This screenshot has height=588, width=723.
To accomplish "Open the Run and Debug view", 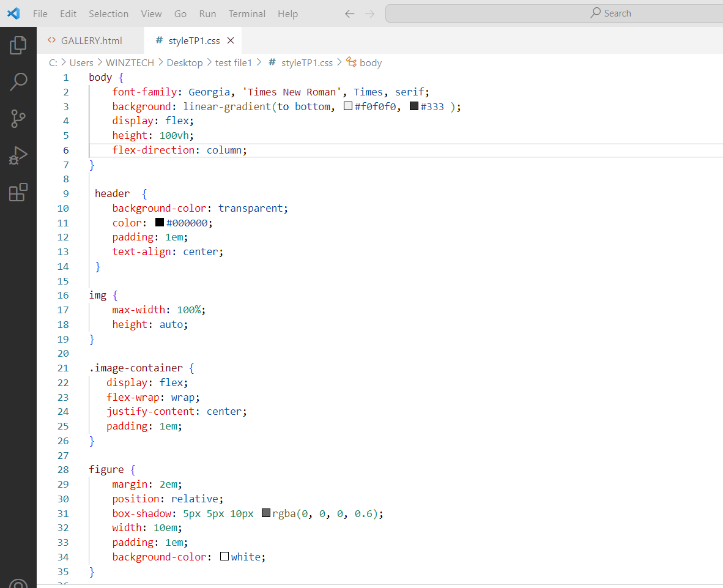I will [x=18, y=155].
